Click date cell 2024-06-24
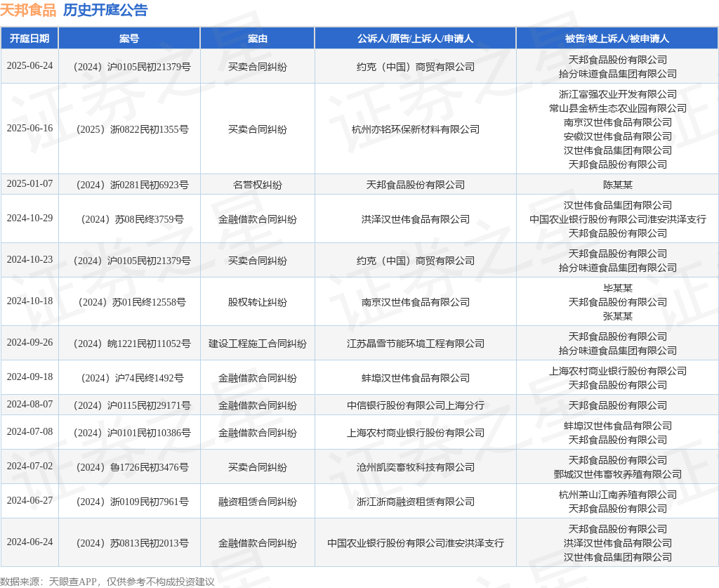This screenshot has width=719, height=588. click(x=29, y=542)
